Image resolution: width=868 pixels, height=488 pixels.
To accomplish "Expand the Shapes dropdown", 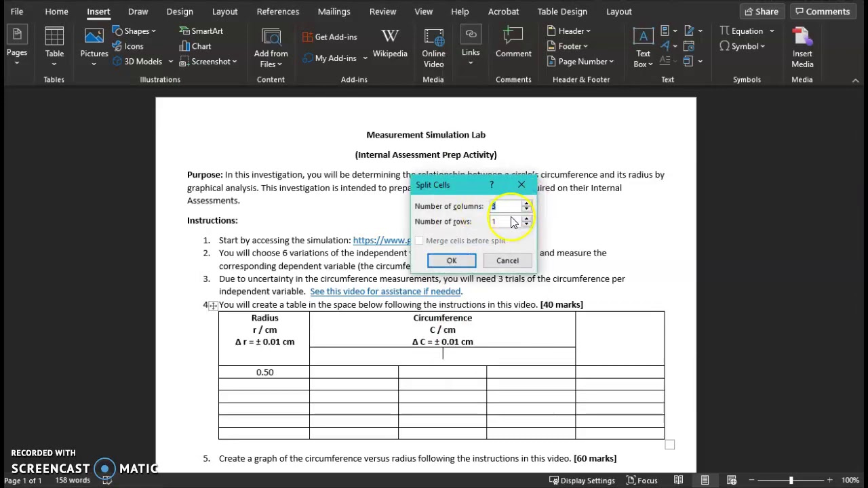I will coord(134,31).
